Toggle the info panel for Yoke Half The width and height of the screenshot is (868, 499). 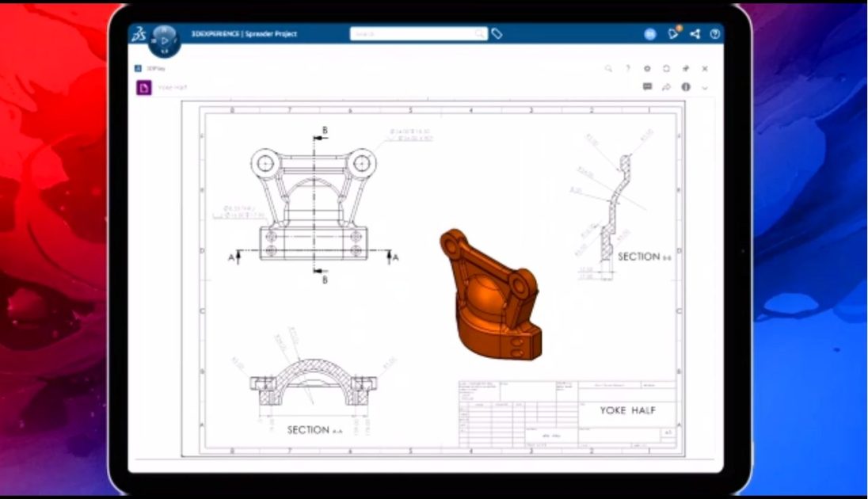(685, 87)
